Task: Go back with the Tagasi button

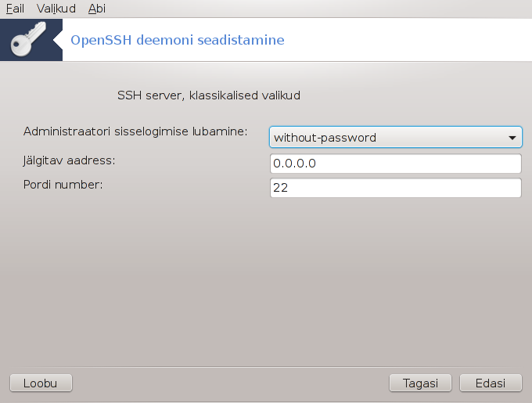Action: (420, 383)
